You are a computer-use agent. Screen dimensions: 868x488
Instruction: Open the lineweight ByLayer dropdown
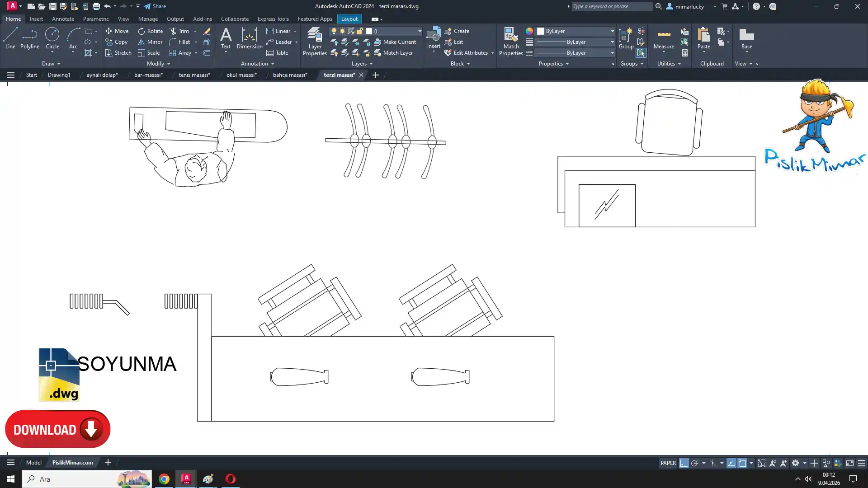[612, 42]
